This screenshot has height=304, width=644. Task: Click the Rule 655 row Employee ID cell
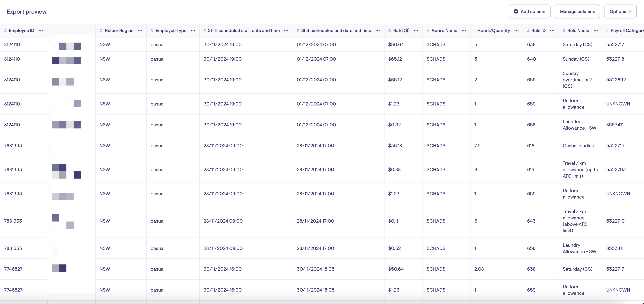point(12,80)
